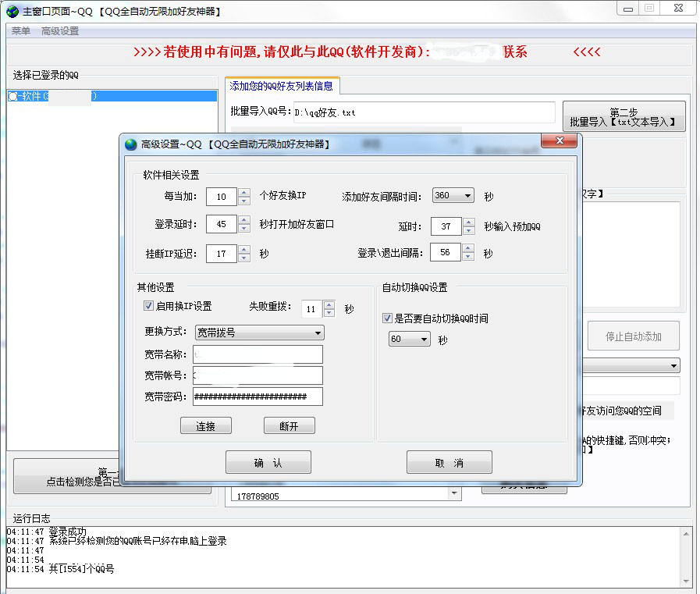The width and height of the screenshot is (700, 594).
Task: Decrease the 登录\退出间隔 value
Action: pyautogui.click(x=468, y=256)
